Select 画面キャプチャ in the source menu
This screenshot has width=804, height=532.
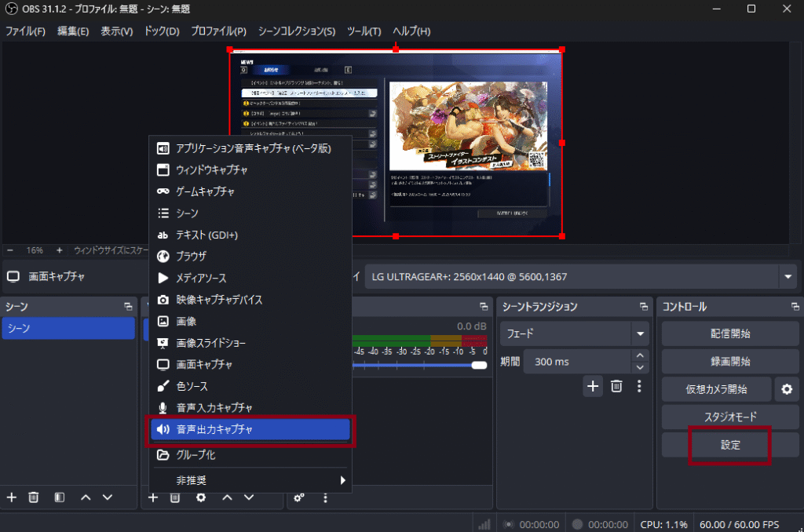click(250, 364)
